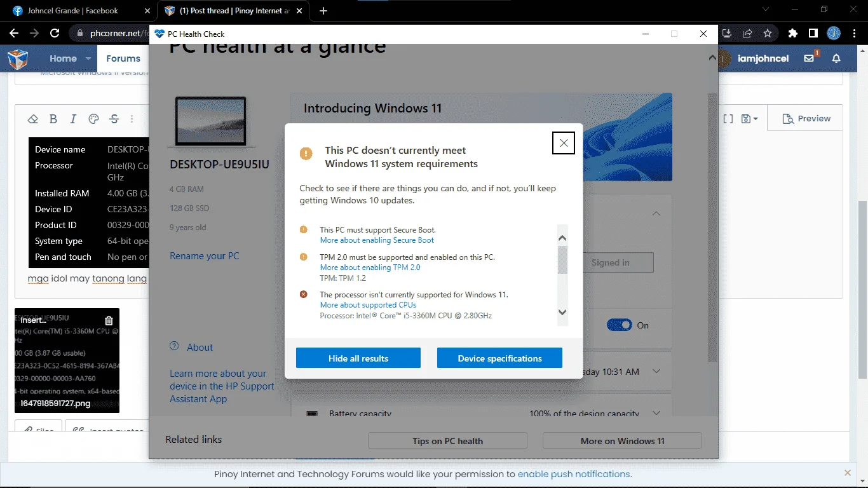Click More on Windows 11 button
Screen dimensions: 868x488
click(x=622, y=440)
